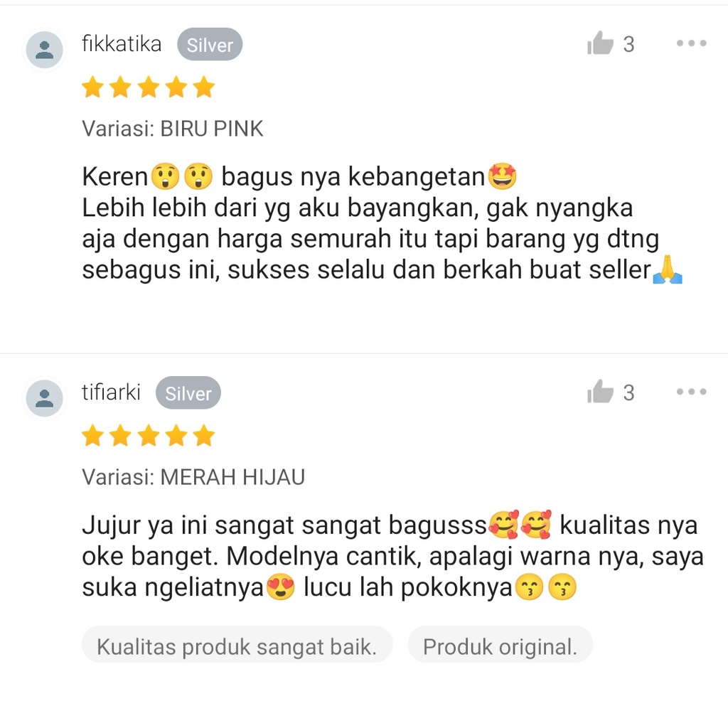
Task: Open three-dot menu on fikkatika's review
Action: pos(691,43)
